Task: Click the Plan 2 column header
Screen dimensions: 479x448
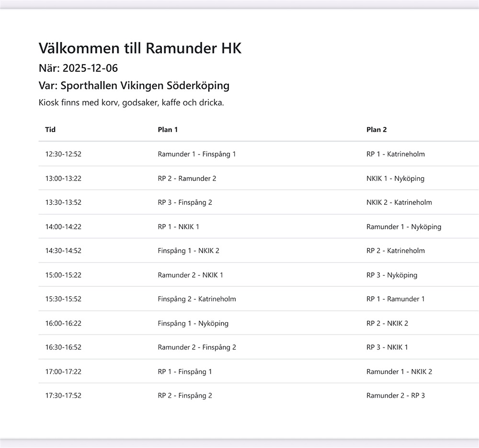Action: tap(376, 130)
